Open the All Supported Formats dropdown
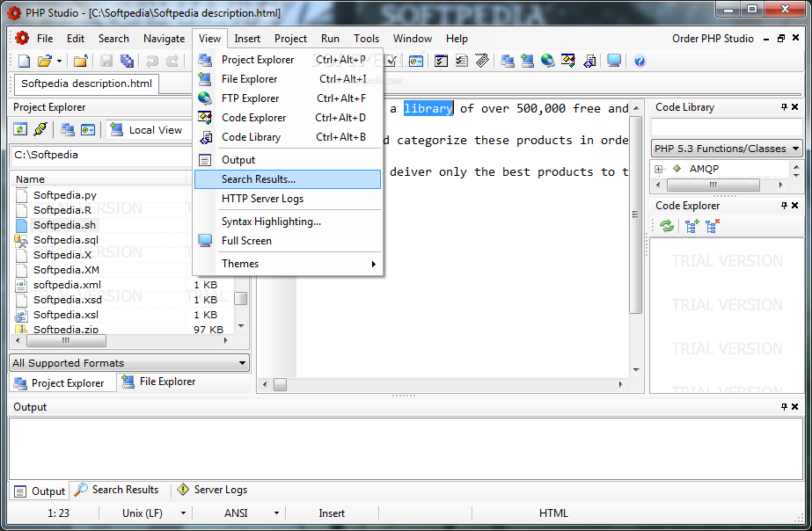 point(129,363)
